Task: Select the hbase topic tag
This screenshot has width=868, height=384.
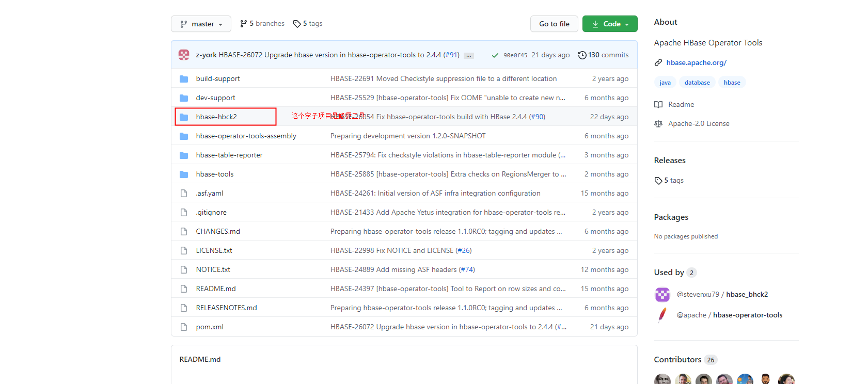Action: [732, 83]
